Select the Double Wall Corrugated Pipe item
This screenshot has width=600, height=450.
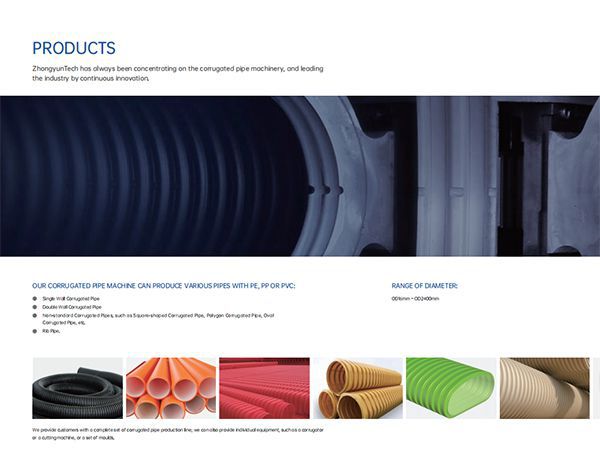(x=72, y=307)
